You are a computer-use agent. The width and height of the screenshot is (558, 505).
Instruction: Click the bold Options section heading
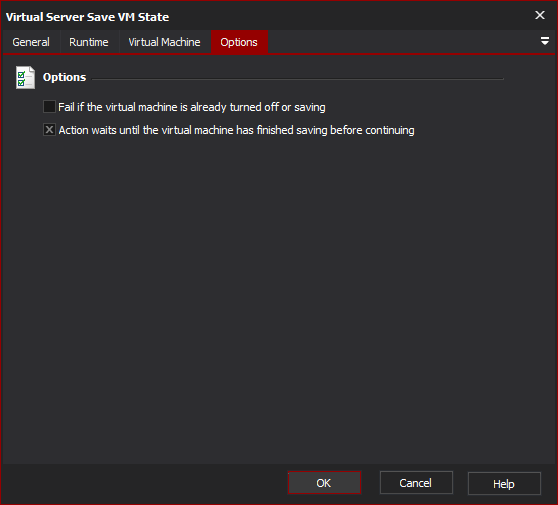(x=64, y=77)
